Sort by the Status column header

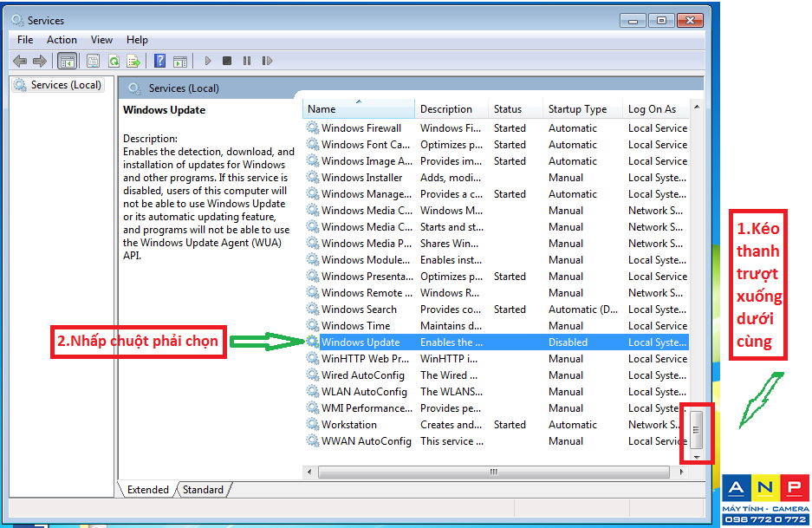point(516,109)
